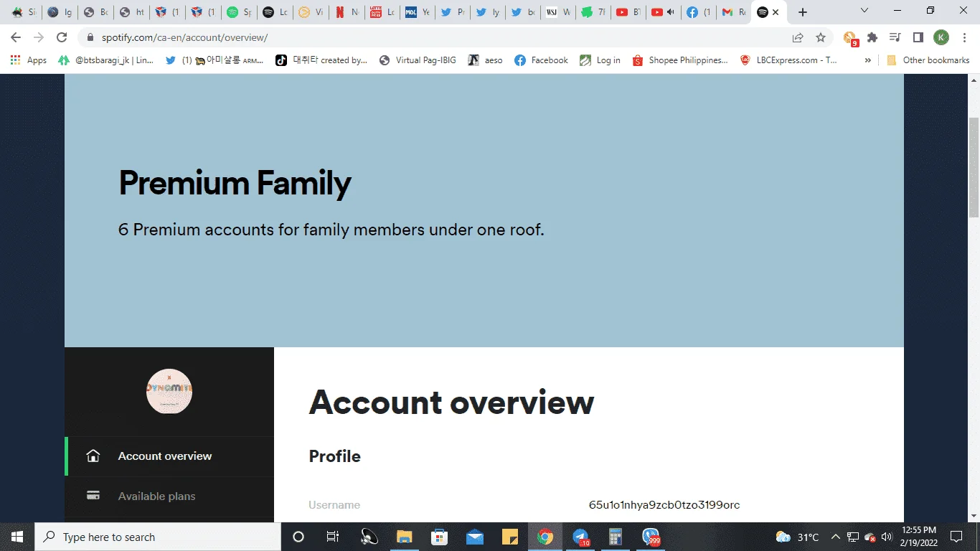The width and height of the screenshot is (980, 551).
Task: Open the Chrome side panel icon
Action: point(918,37)
